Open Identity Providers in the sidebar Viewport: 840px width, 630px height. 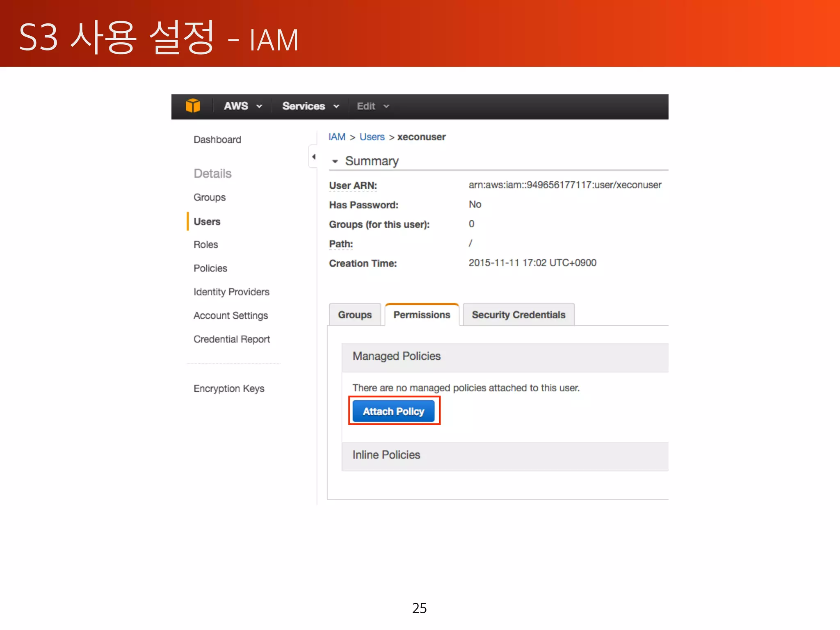click(x=231, y=292)
